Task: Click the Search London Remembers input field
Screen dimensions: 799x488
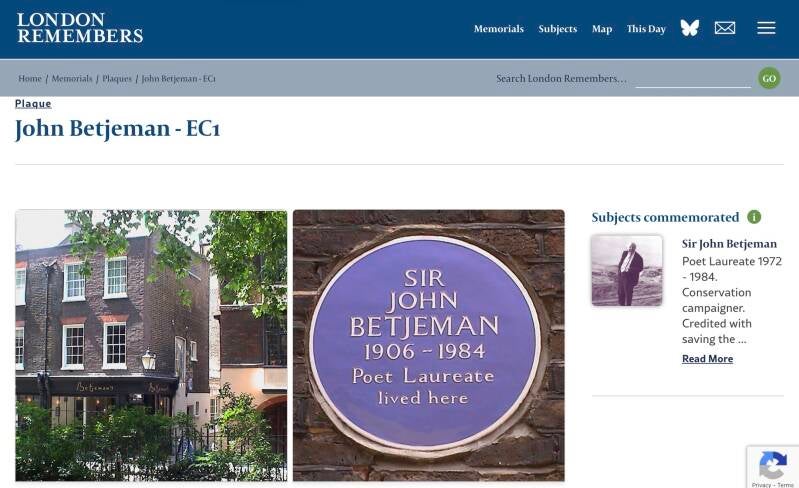Action: click(x=693, y=78)
